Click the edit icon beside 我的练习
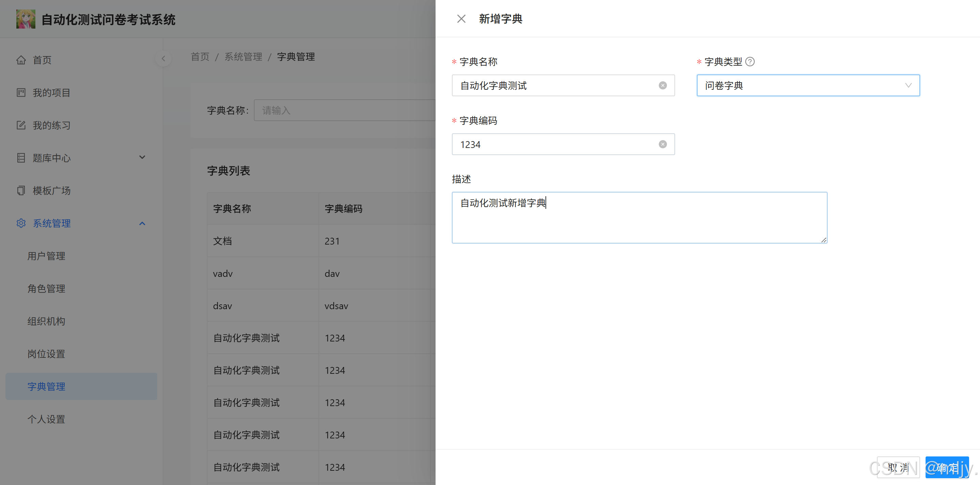This screenshot has height=485, width=980. click(x=21, y=125)
